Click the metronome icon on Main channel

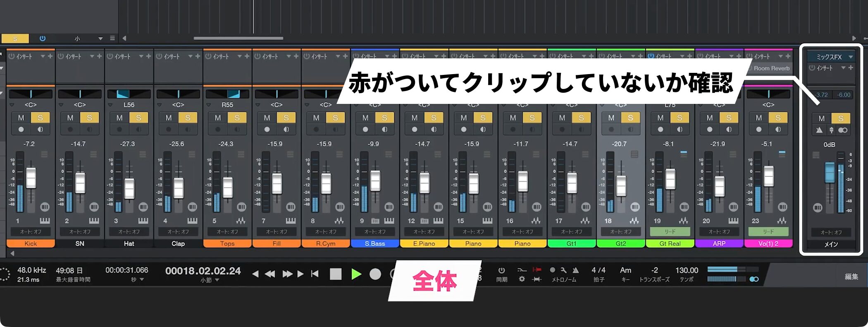click(x=819, y=130)
